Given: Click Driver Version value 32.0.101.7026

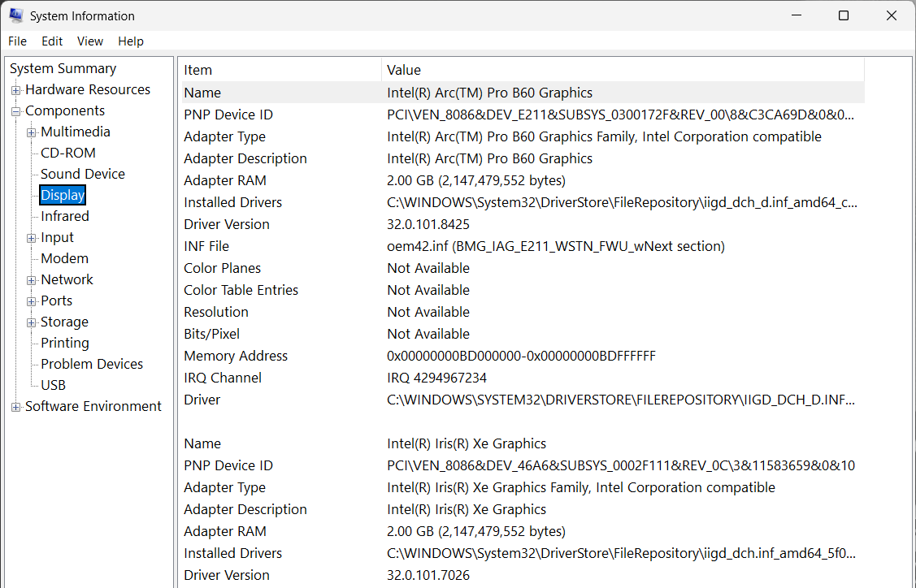Looking at the screenshot, I should [428, 575].
